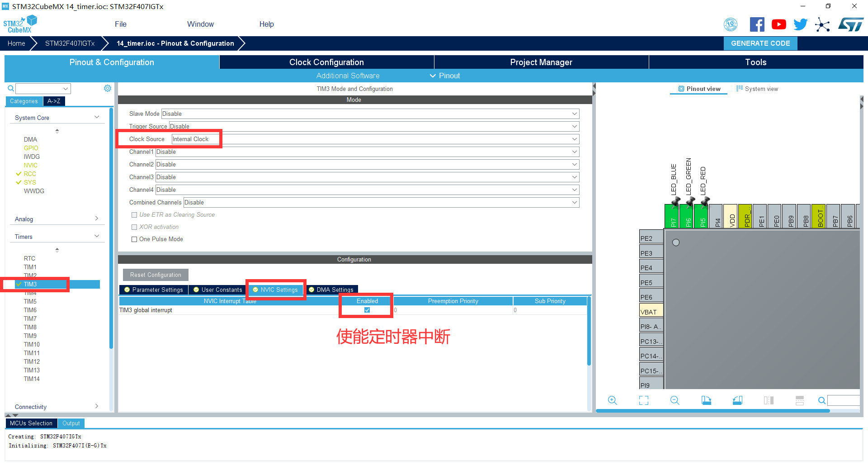This screenshot has width=868, height=466.
Task: Click the gear settings icon in sidebar
Action: 107,89
